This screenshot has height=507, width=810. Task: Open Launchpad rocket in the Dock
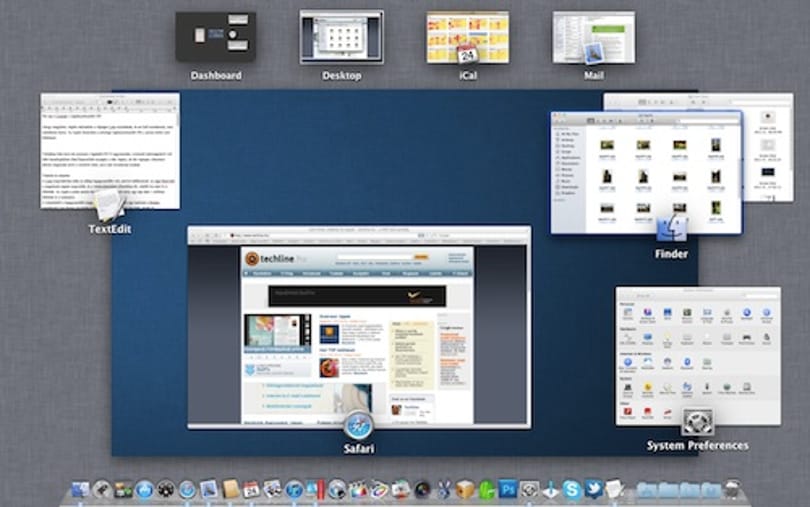pos(102,489)
